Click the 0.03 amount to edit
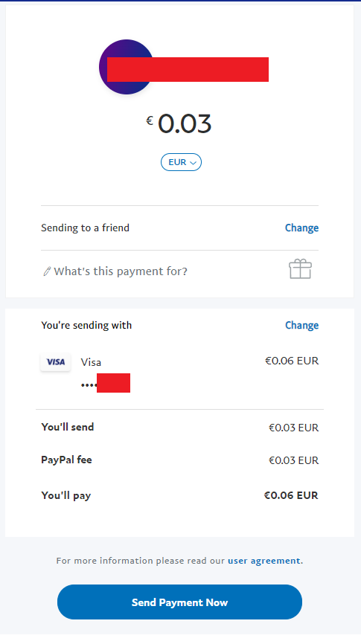Image resolution: width=361 pixels, height=644 pixels. tap(185, 123)
